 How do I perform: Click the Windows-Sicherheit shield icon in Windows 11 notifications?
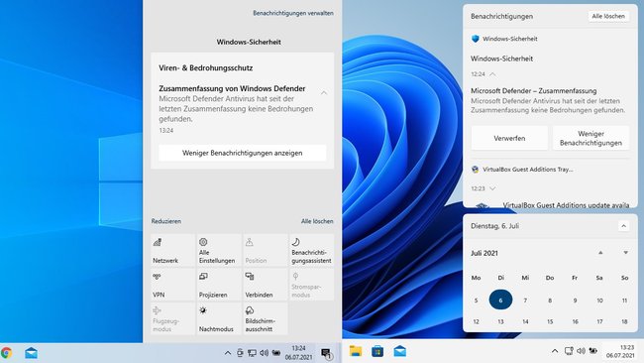[x=476, y=39]
